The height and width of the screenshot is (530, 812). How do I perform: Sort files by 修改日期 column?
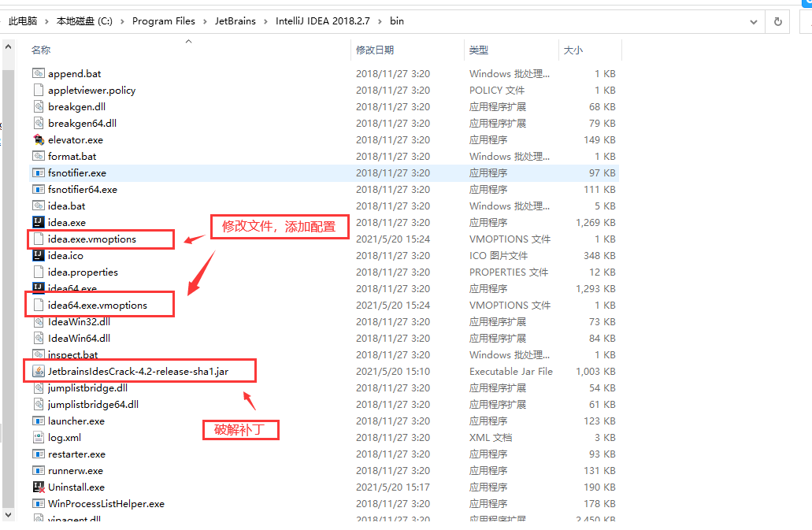click(375, 50)
